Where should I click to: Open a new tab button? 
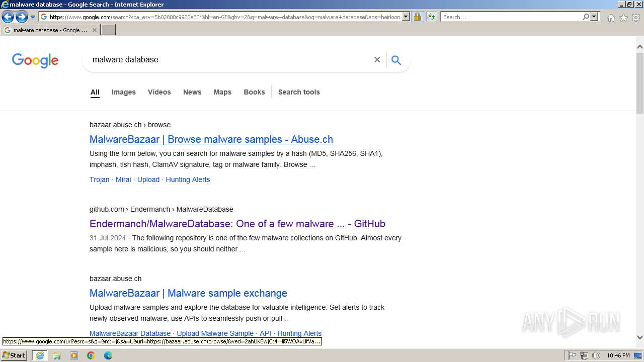pyautogui.click(x=108, y=30)
